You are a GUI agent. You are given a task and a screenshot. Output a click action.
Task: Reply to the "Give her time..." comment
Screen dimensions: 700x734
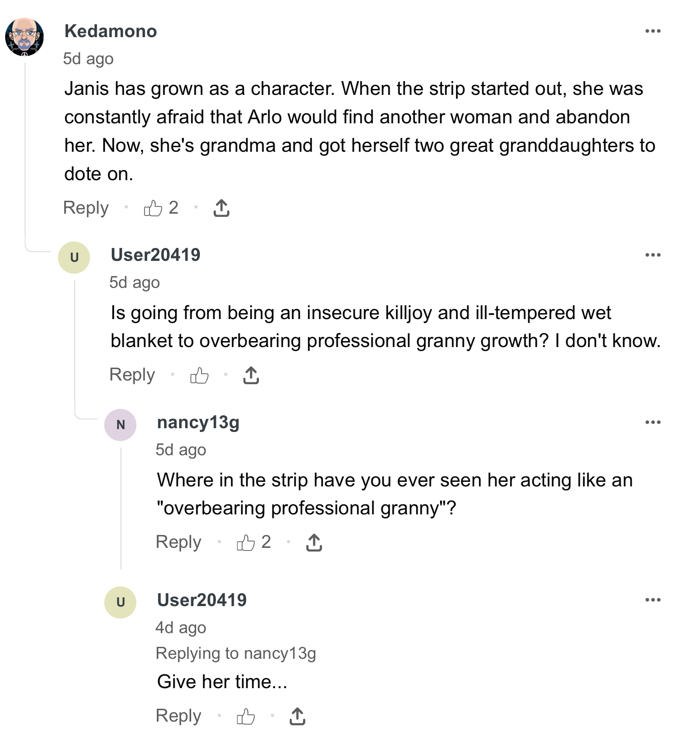[x=178, y=716]
